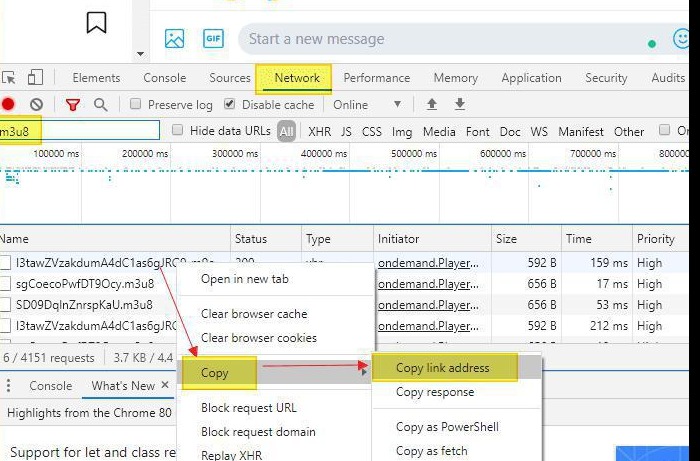Select request sgCoecoPwfDT9Ocy.m3u8

(85, 284)
